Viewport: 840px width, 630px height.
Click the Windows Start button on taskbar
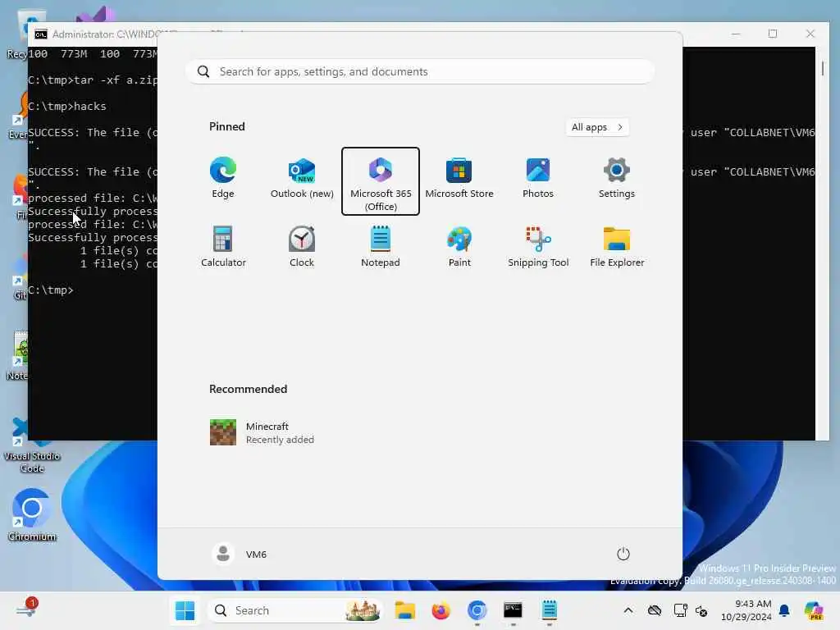point(185,610)
